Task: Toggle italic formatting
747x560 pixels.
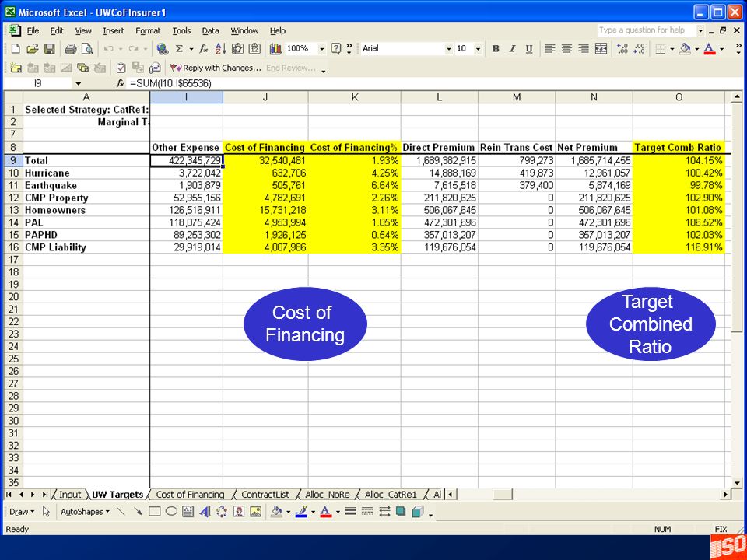Action: [512, 48]
